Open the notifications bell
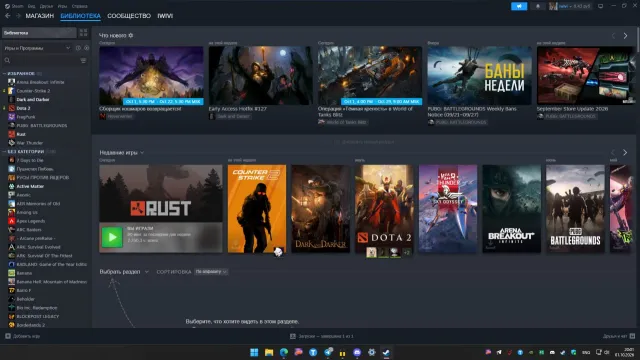This screenshot has width=640, height=360. coord(538,6)
